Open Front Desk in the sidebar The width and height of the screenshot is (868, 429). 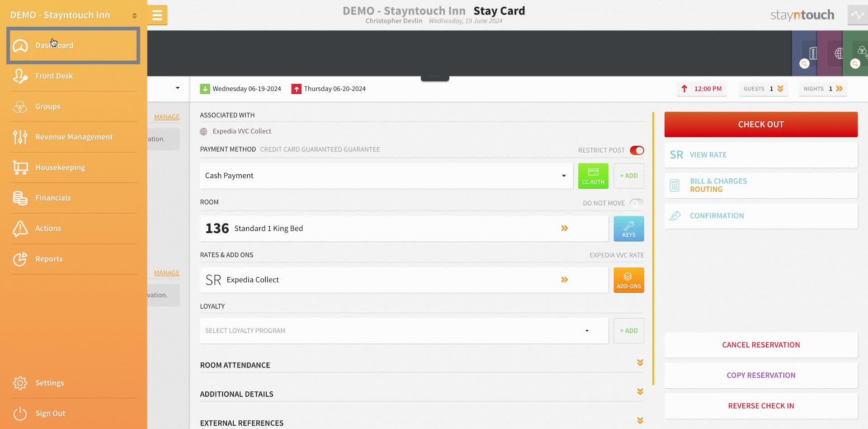[x=73, y=76]
